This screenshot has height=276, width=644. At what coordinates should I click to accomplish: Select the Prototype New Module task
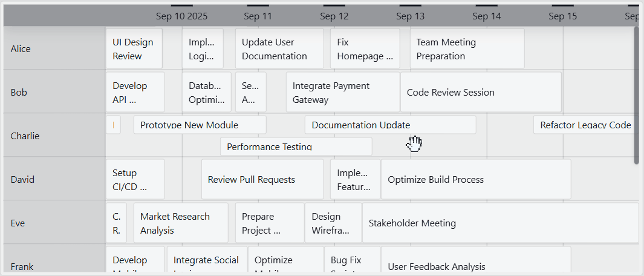click(200, 125)
